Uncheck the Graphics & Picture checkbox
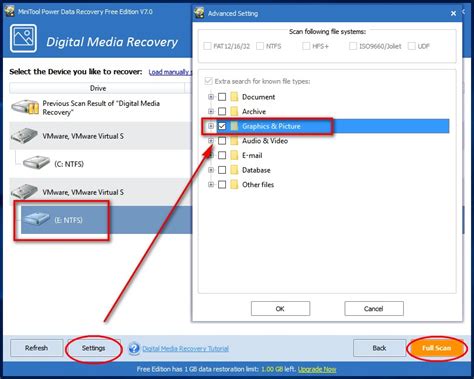 coord(222,126)
